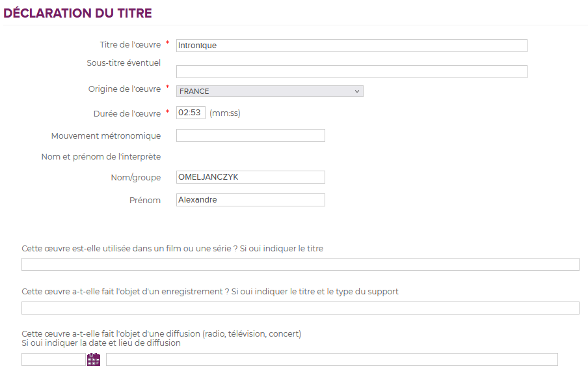Click the 'Titre de l'œuvre' label text
Image resolution: width=588 pixels, height=379 pixels.
130,45
